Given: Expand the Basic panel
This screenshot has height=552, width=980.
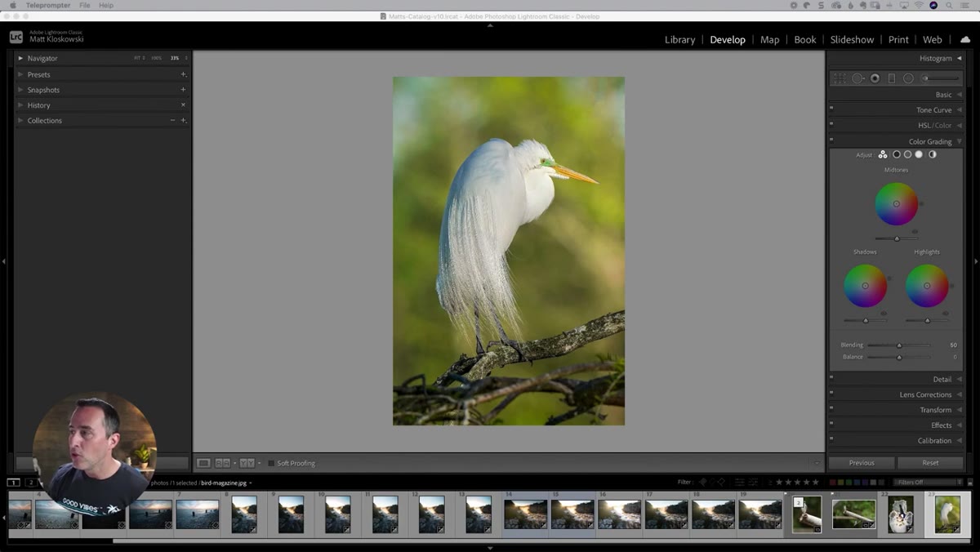Looking at the screenshot, I should click(960, 95).
